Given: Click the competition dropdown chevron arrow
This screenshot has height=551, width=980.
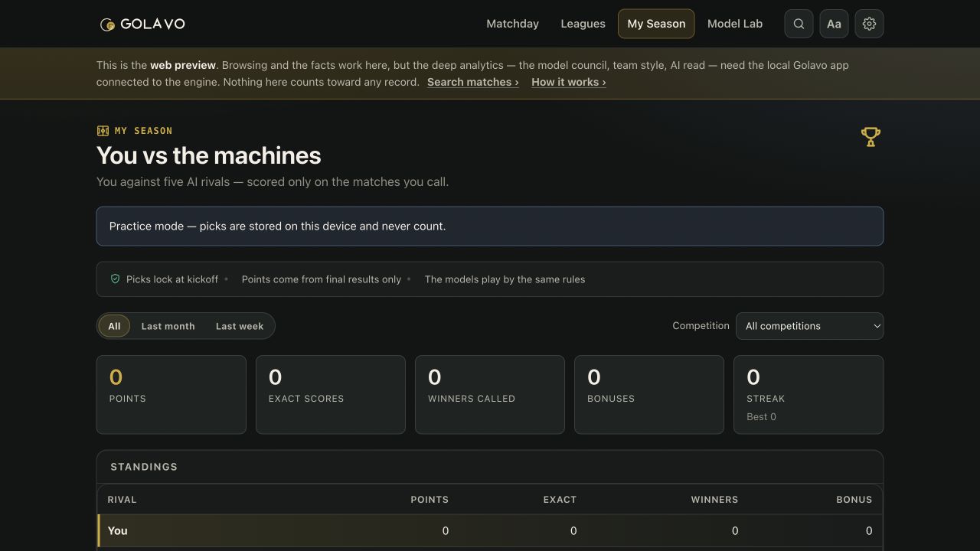Looking at the screenshot, I should tap(877, 326).
